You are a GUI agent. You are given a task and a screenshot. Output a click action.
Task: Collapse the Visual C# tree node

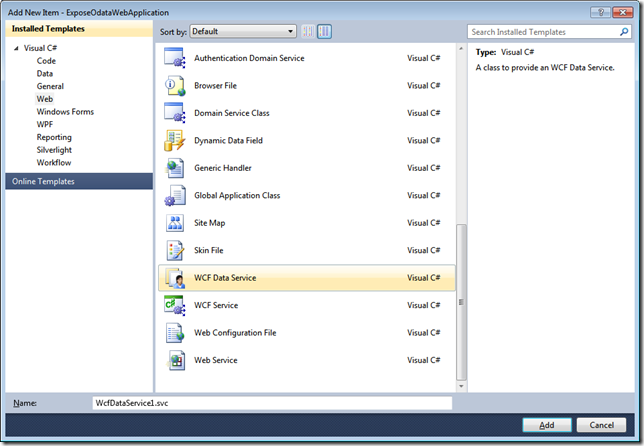point(16,48)
